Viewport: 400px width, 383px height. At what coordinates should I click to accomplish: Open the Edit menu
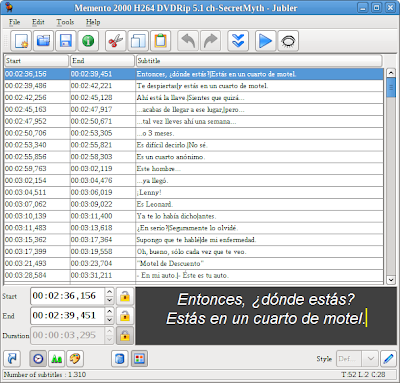(38, 22)
